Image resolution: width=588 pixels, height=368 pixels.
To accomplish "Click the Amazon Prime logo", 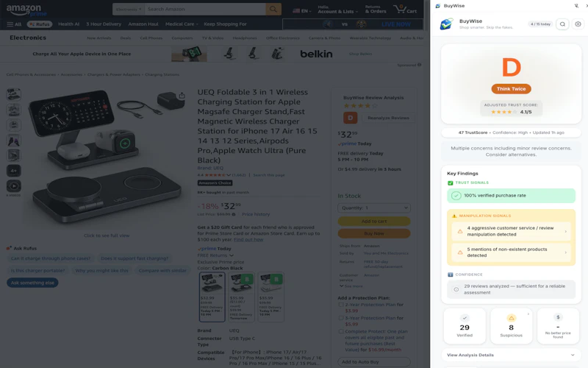I will 26,10.
